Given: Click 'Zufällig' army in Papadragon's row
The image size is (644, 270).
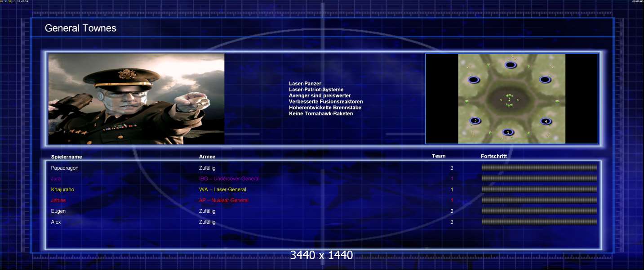Looking at the screenshot, I should click(207, 168).
